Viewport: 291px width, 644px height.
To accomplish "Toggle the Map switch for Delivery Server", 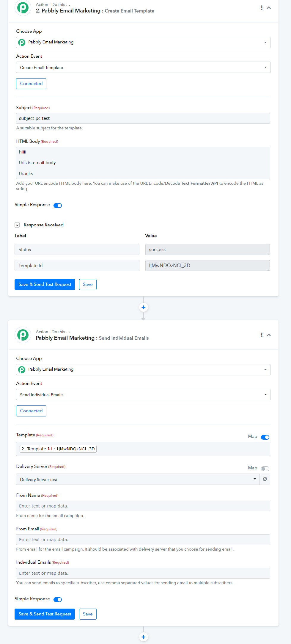I will pos(265,469).
